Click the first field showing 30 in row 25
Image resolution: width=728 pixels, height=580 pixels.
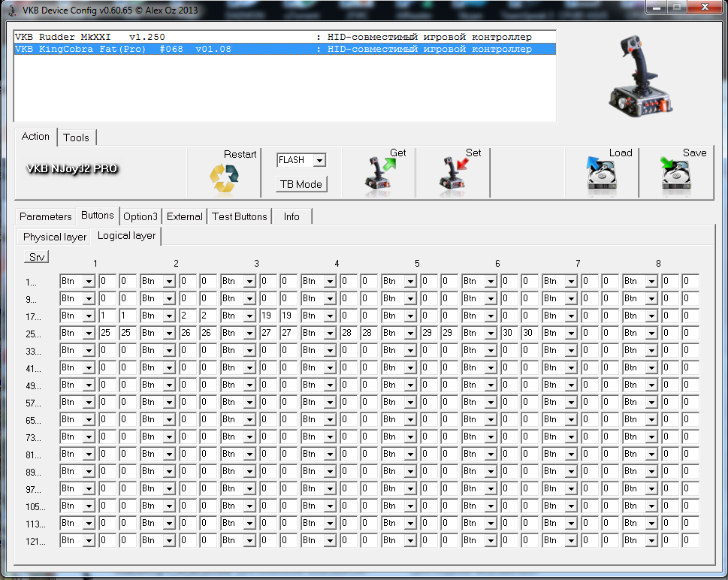509,333
